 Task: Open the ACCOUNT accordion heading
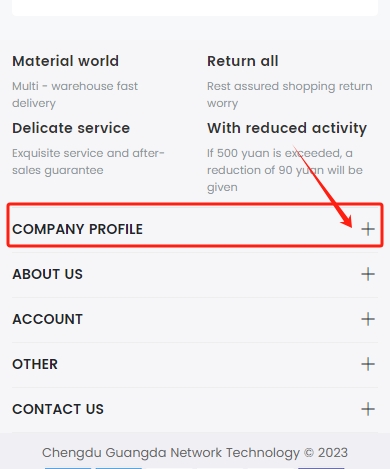click(47, 319)
